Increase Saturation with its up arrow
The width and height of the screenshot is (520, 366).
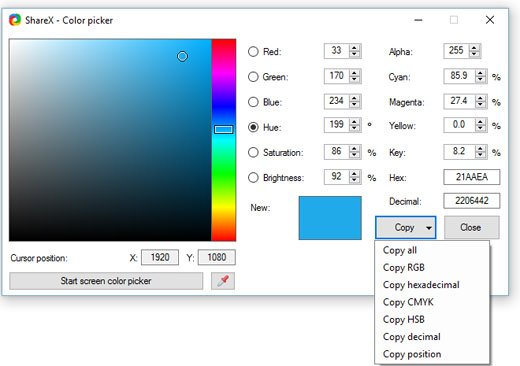click(x=354, y=149)
